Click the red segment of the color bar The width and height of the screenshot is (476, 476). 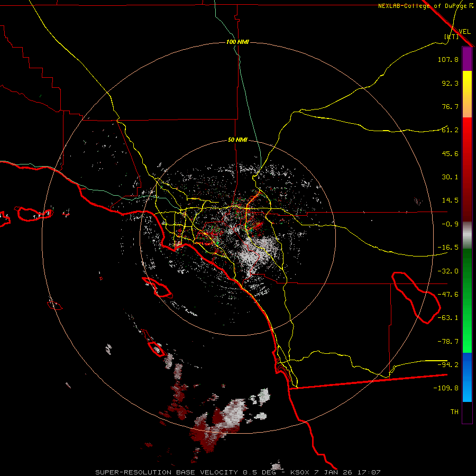tap(467, 169)
